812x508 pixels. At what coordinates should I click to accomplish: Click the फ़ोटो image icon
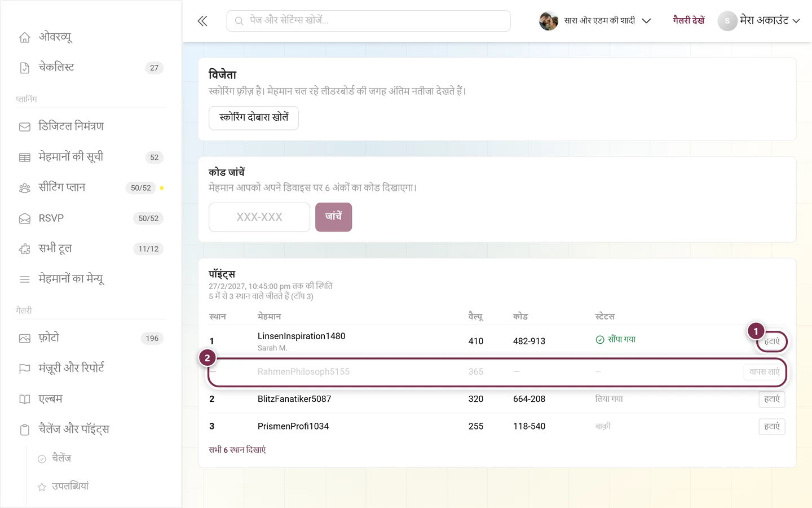coord(25,339)
